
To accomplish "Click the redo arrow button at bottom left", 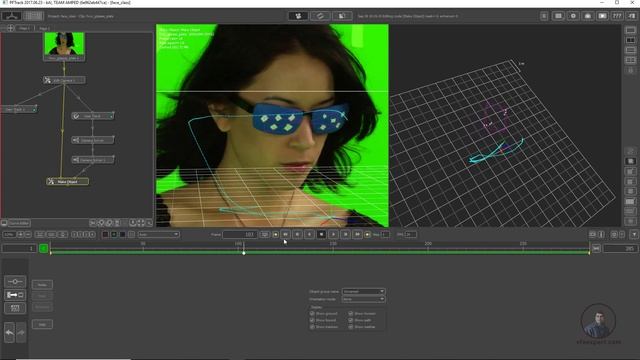I will click(x=21, y=333).
